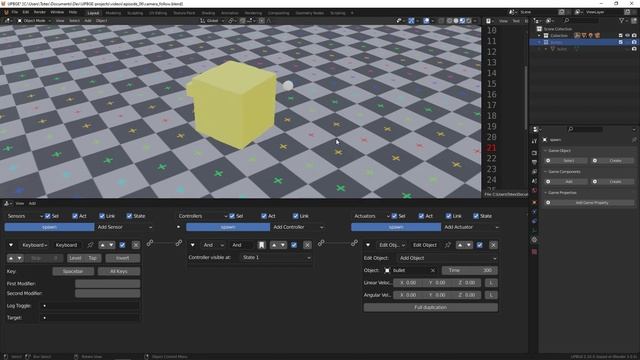
Task: Click the Spacebar key assignment button
Action: coord(73,271)
